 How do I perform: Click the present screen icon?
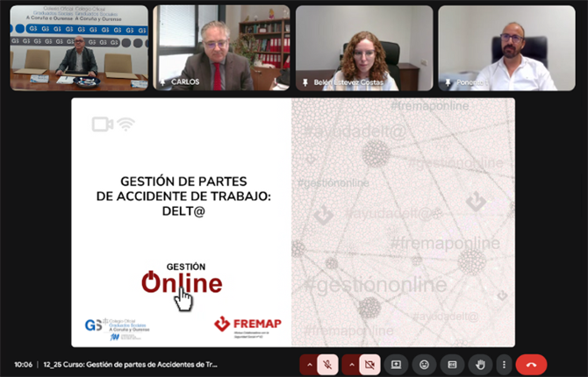pyautogui.click(x=396, y=364)
